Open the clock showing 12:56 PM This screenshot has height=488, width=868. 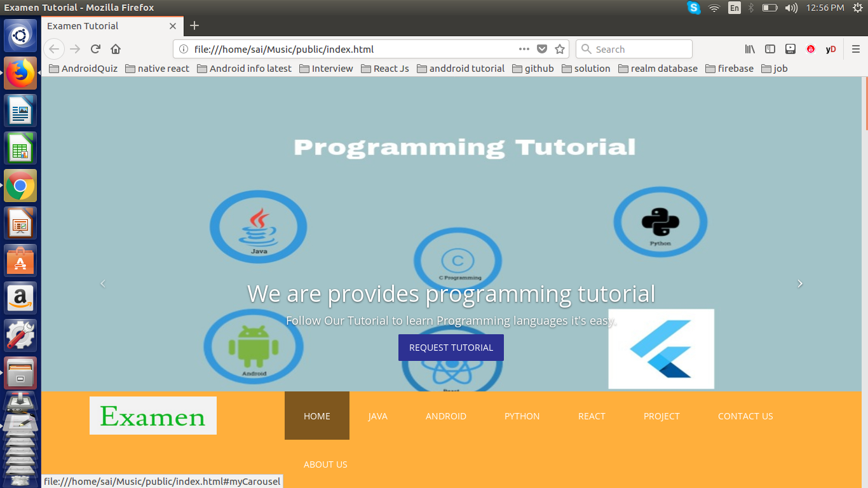point(825,8)
